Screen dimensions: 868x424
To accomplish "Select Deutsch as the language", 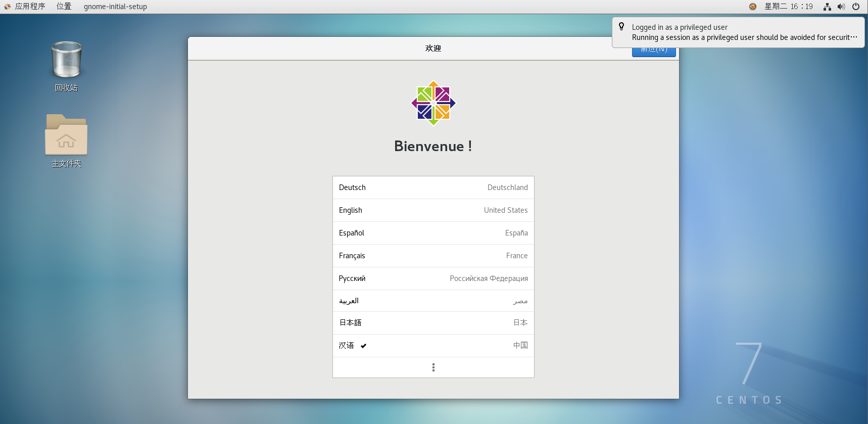I will (433, 187).
